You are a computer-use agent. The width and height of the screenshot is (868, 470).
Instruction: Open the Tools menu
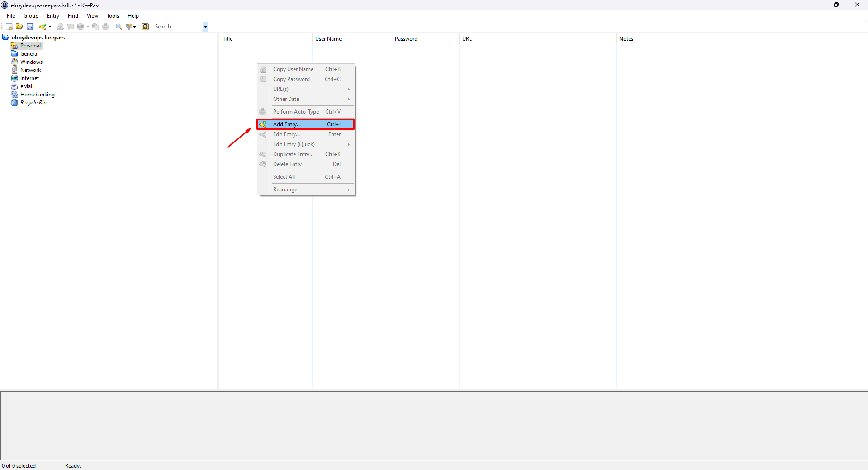click(x=113, y=16)
